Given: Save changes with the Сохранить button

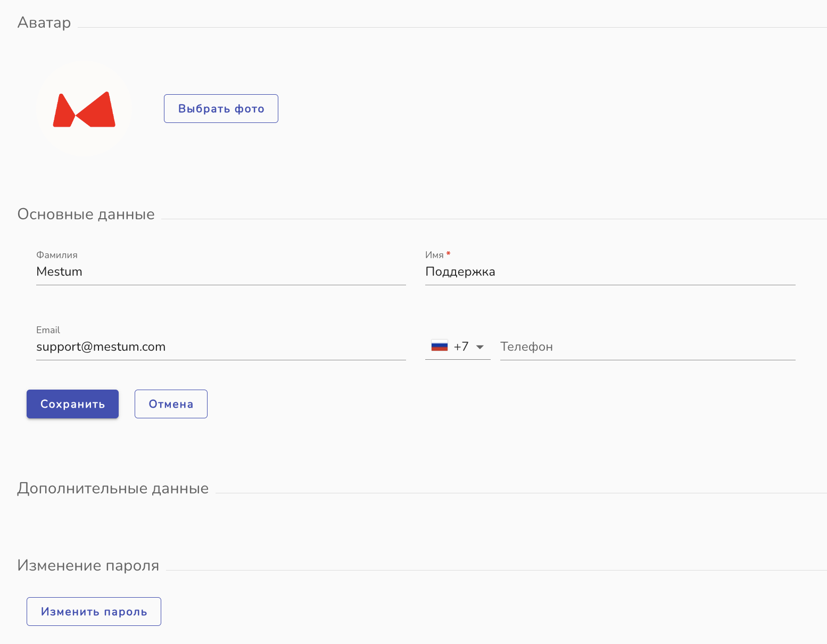Looking at the screenshot, I should pos(72,404).
